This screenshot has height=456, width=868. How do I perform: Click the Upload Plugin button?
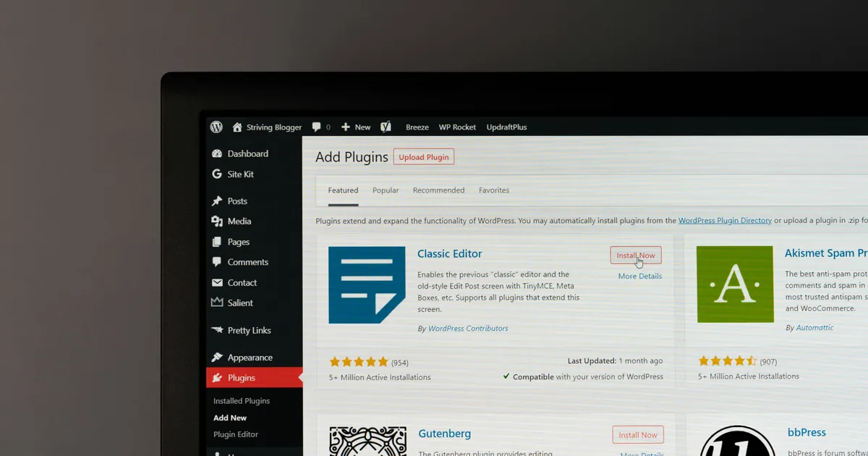pyautogui.click(x=424, y=157)
